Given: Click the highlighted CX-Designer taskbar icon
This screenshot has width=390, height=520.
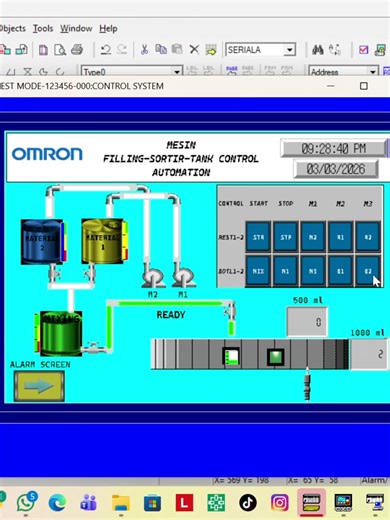Looking at the screenshot, I should (311, 502).
